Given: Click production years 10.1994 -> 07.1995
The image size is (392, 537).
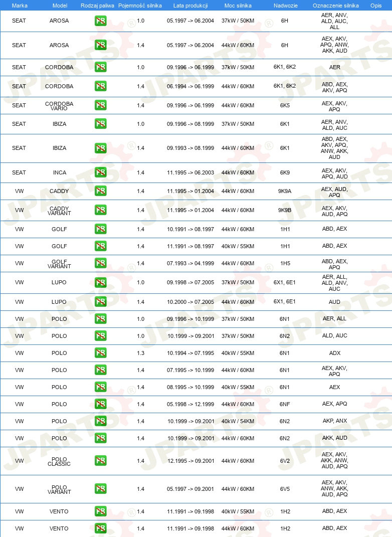Looking at the screenshot, I should click(190, 353).
